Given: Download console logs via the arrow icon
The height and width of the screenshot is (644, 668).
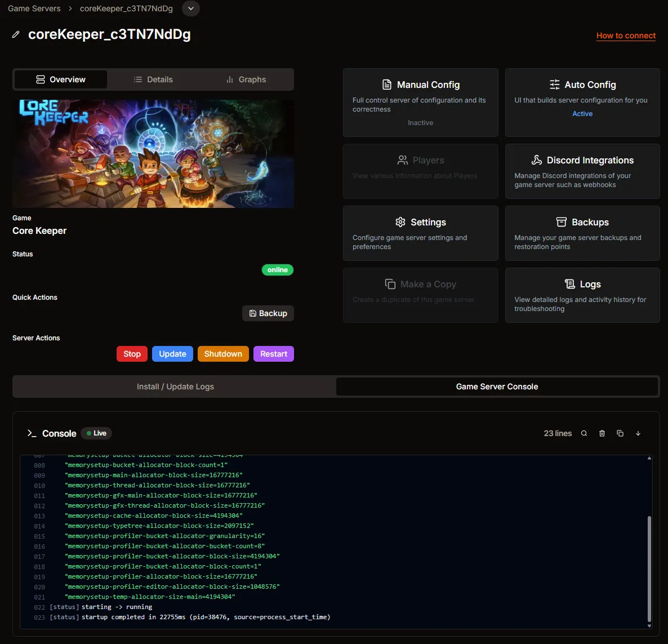Looking at the screenshot, I should click(638, 433).
